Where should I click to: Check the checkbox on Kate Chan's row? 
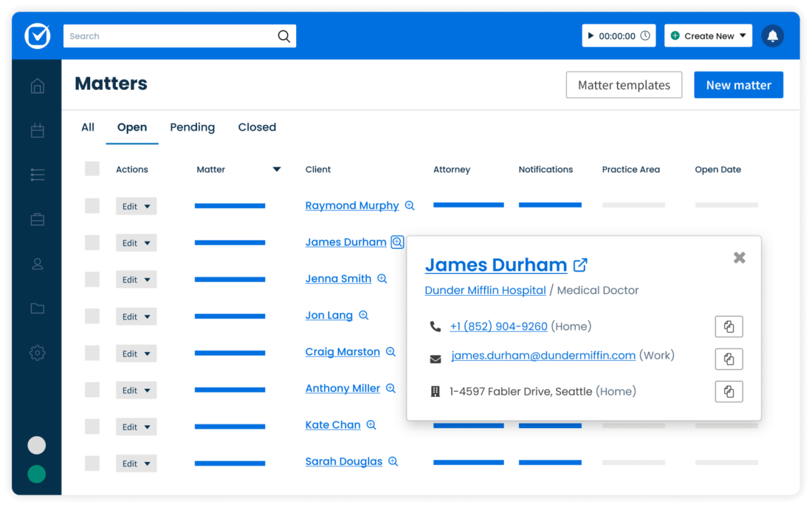tap(92, 427)
